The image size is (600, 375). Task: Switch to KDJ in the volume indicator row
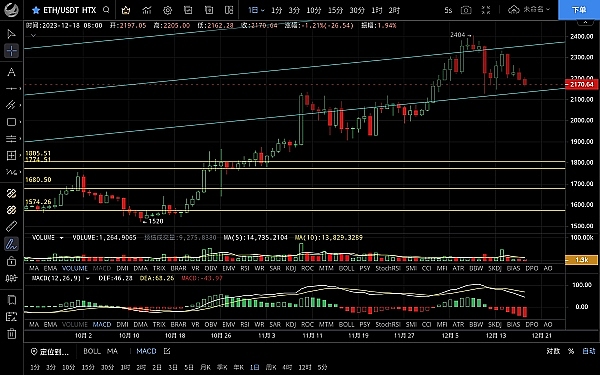point(291,268)
